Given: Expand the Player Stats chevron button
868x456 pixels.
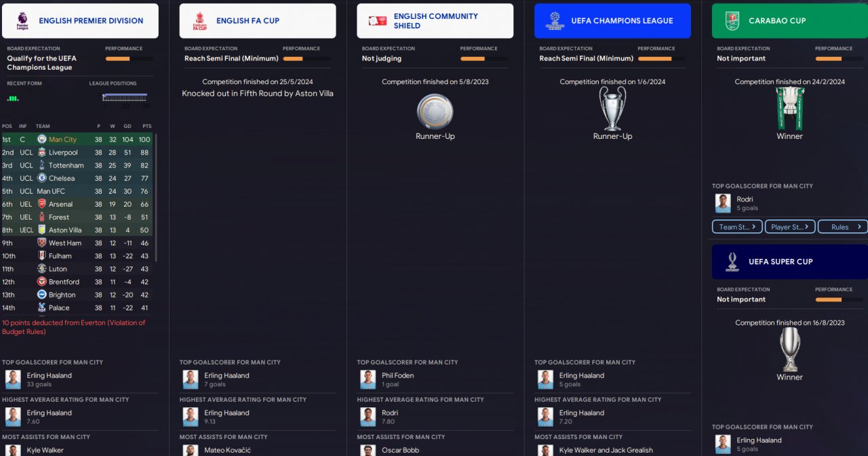Looking at the screenshot, I should [x=790, y=227].
